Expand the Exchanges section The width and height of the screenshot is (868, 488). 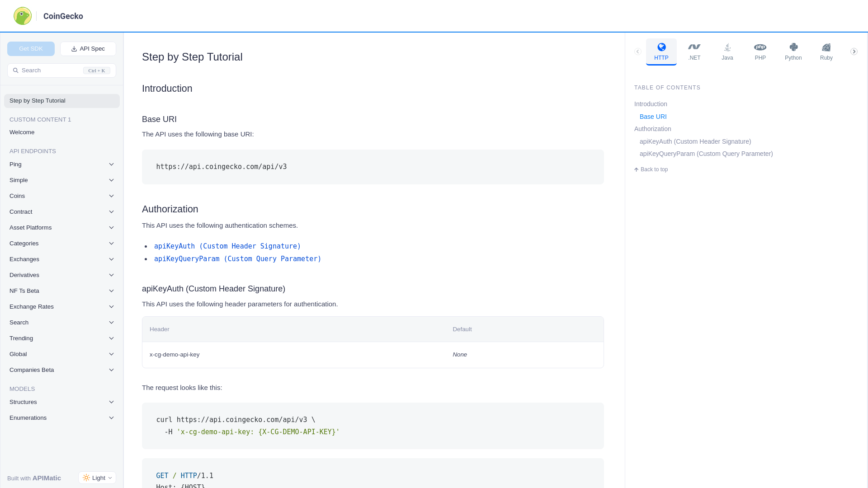point(62,259)
